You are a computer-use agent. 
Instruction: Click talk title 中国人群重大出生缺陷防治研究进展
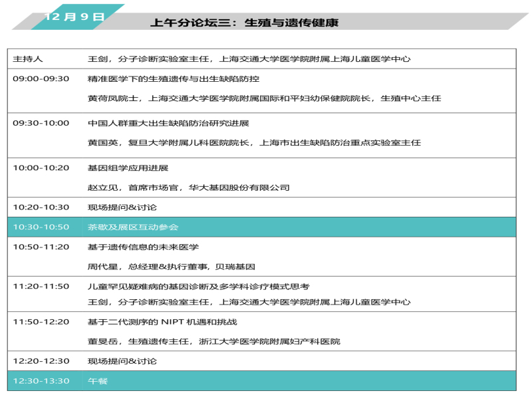click(x=168, y=123)
